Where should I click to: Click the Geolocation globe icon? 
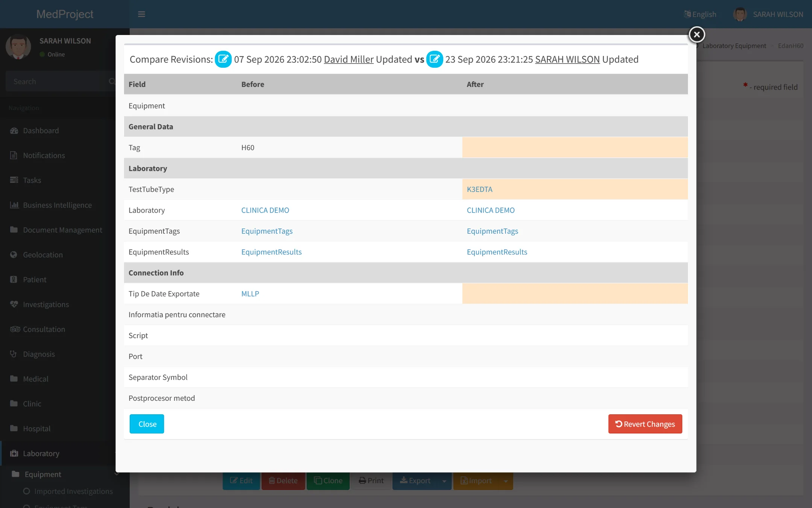(14, 255)
